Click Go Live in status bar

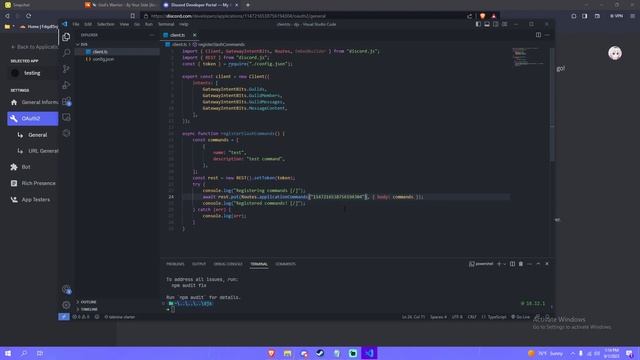(520, 317)
